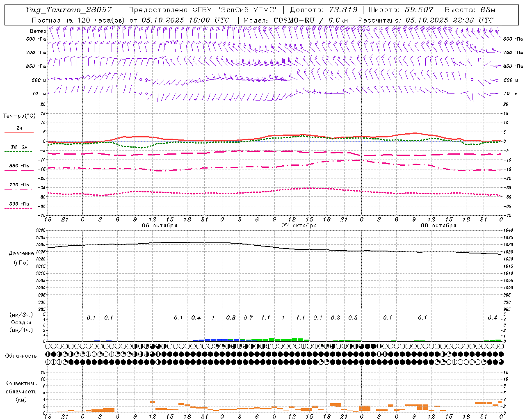Viewport: 525px width, 420px height.
Task: Click the Высота: 63м label
Action: (470, 10)
